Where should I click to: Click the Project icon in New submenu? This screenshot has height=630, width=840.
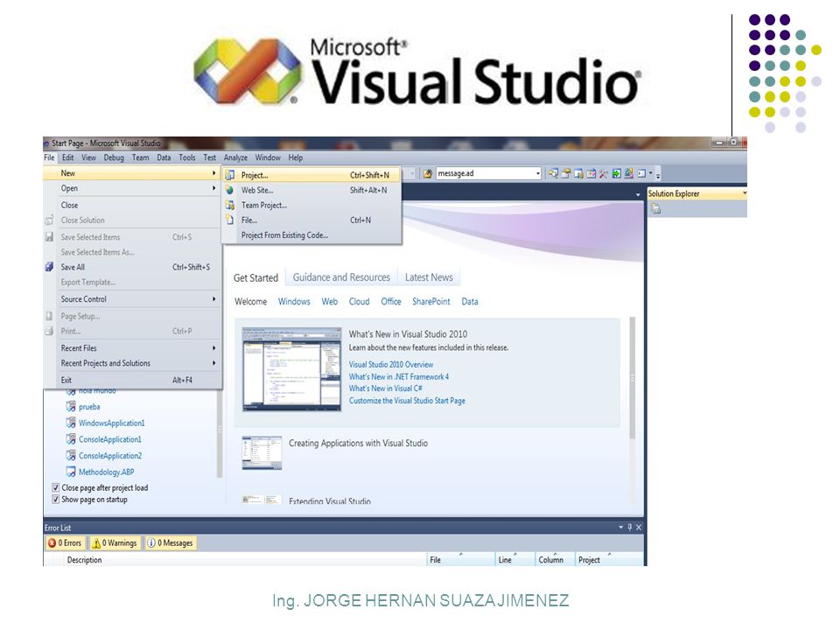[230, 175]
